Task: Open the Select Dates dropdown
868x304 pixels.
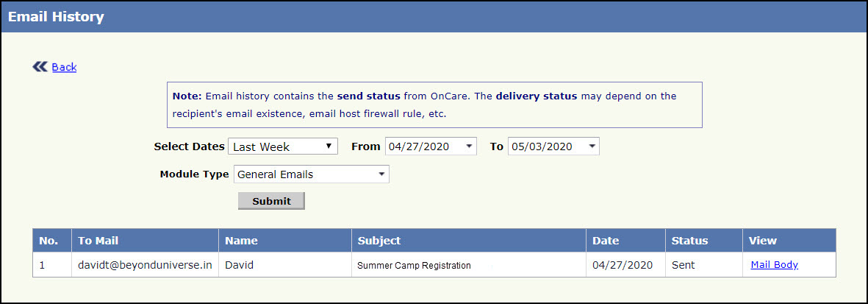Action: click(x=283, y=146)
